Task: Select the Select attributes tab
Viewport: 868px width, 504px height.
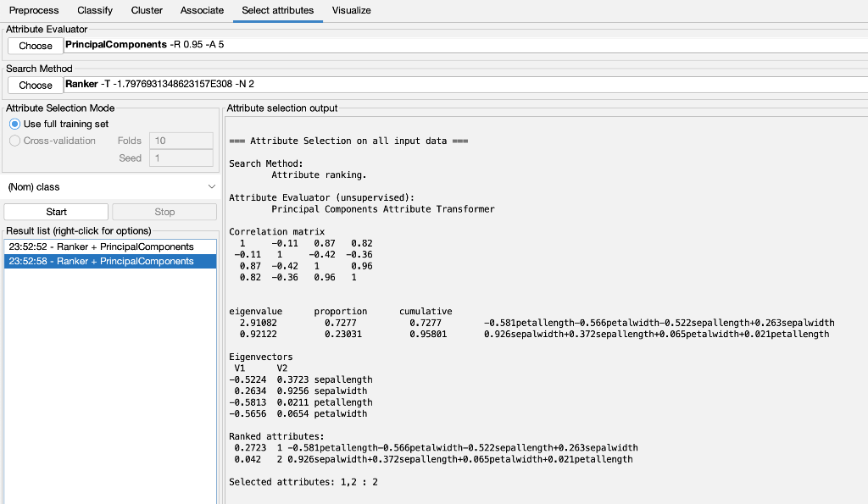Action: 278,11
